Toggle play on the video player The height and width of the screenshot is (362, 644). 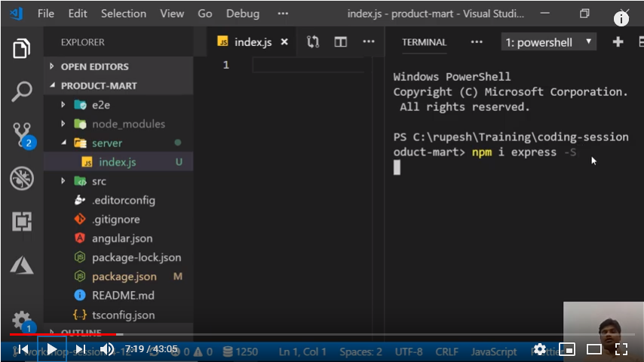(x=52, y=349)
